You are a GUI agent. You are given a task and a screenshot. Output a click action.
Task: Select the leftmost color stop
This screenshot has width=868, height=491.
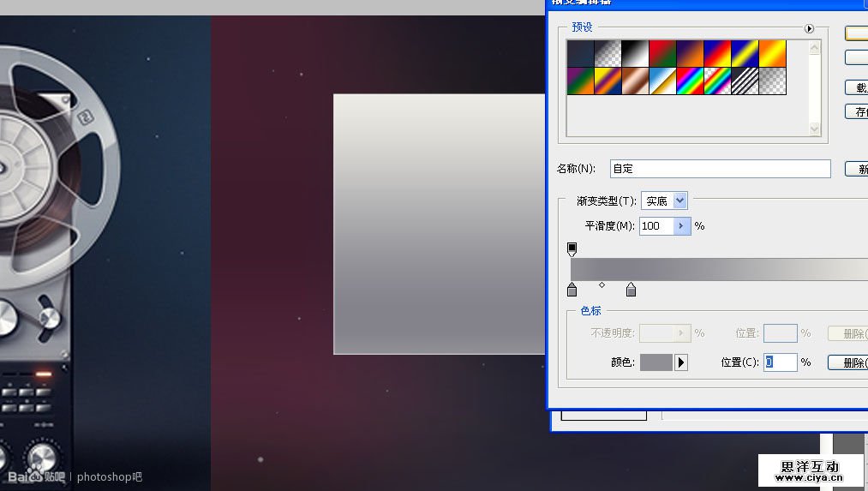[x=572, y=290]
